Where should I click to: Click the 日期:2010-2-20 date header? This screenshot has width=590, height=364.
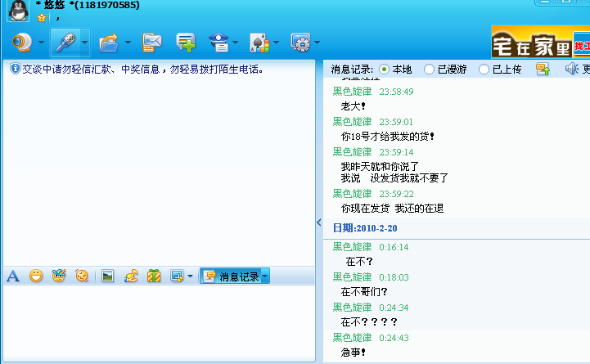(x=365, y=228)
